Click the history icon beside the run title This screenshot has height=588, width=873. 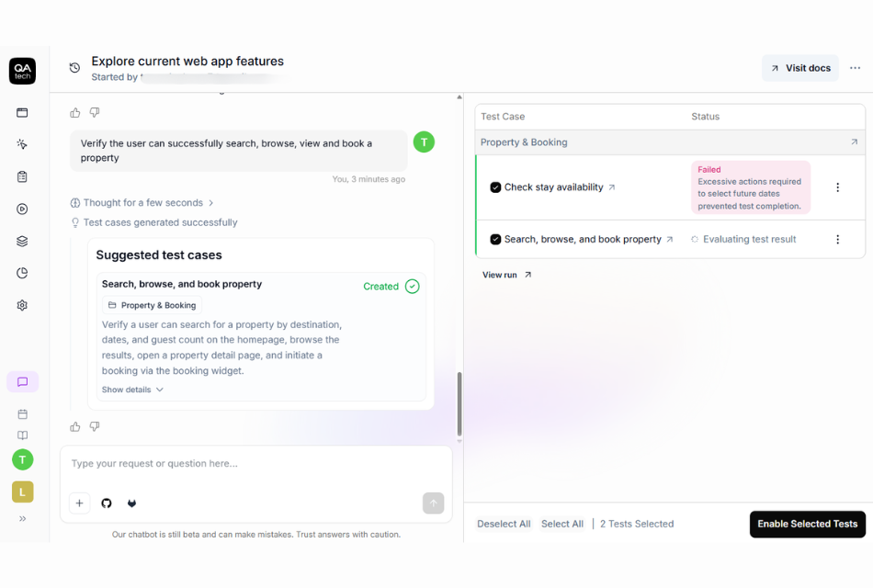[x=74, y=67]
